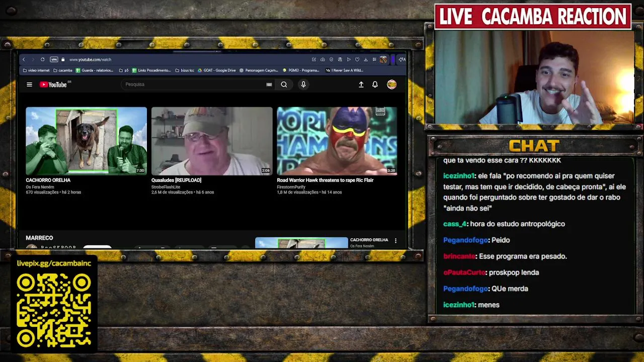This screenshot has width=644, height=362.
Task: Click sidebar suggested title 'CACHORRO ORELHA'
Action: [369, 240]
